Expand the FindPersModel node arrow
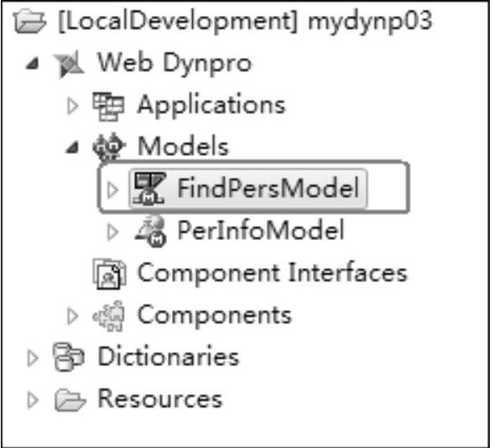This screenshot has height=448, width=494. click(x=112, y=190)
